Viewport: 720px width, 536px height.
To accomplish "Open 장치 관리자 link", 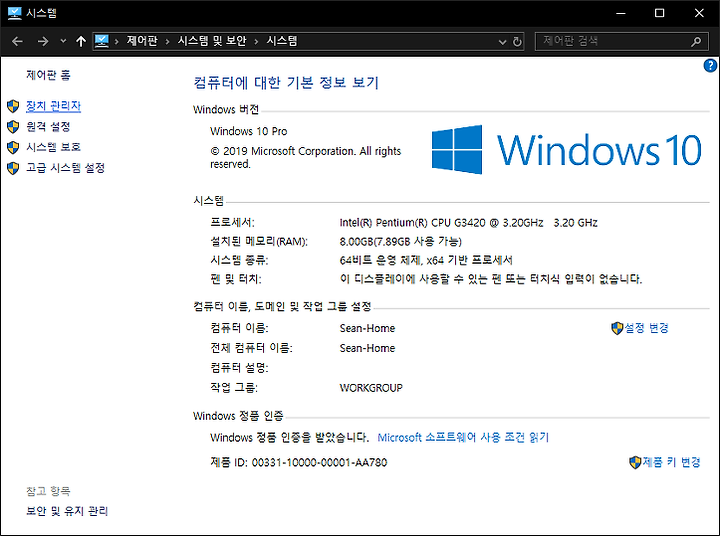I will point(53,106).
